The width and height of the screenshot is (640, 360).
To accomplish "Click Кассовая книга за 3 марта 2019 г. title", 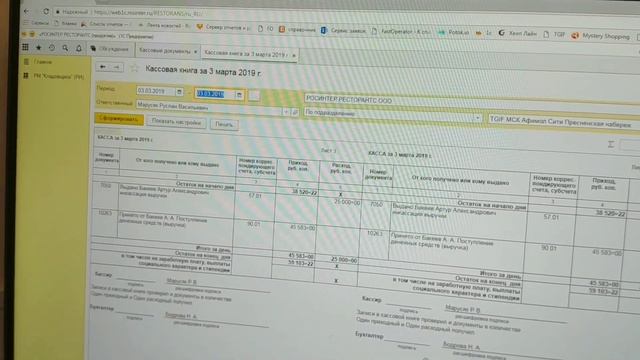I will (x=203, y=71).
